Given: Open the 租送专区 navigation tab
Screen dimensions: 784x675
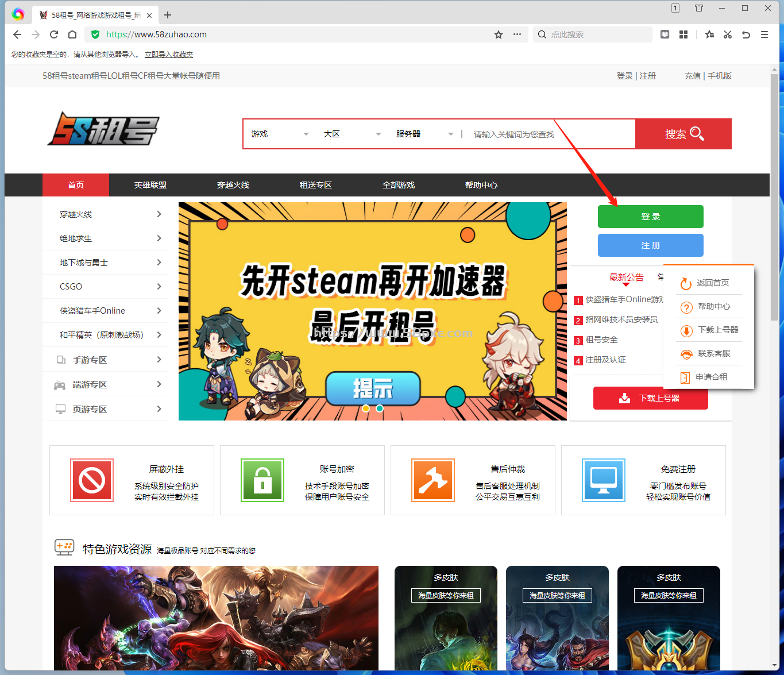Looking at the screenshot, I should point(316,185).
